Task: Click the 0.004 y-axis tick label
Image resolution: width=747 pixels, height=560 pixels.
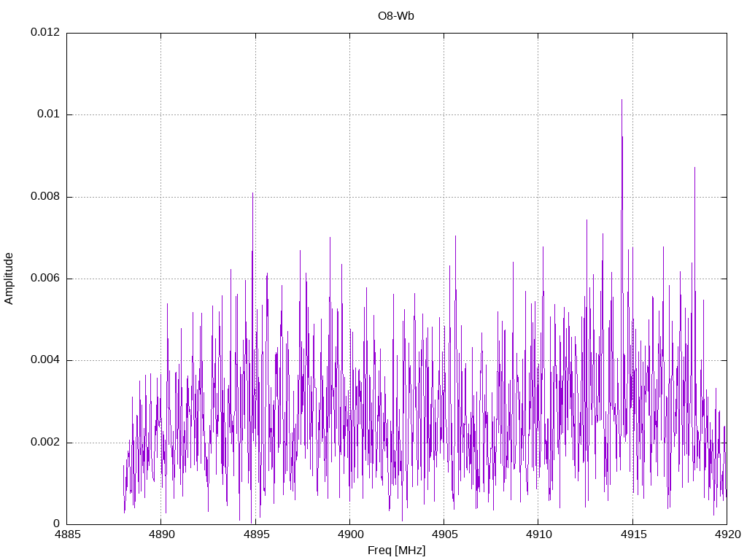Action: 45,360
